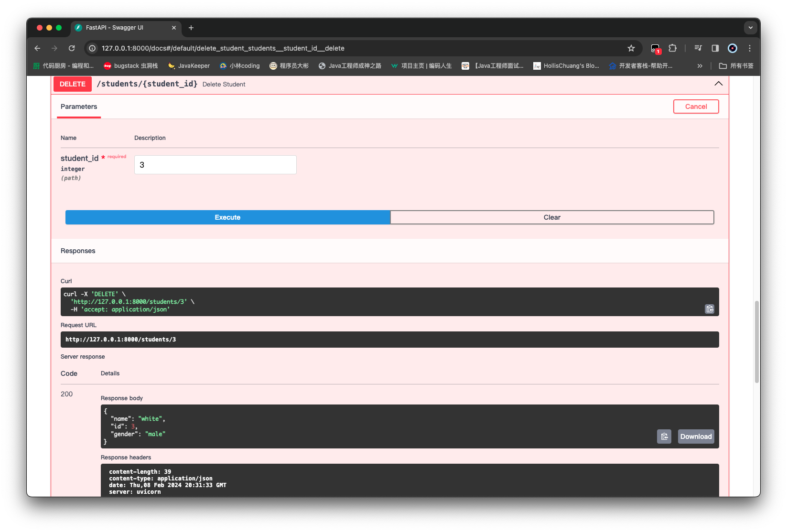The width and height of the screenshot is (787, 532).
Task: Copy the response body to clipboard
Action: (x=664, y=436)
